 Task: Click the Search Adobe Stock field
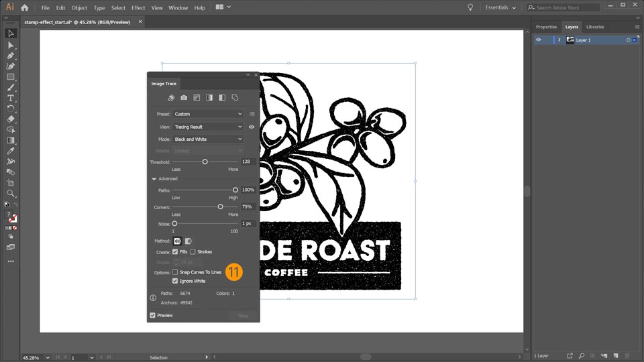point(563,7)
